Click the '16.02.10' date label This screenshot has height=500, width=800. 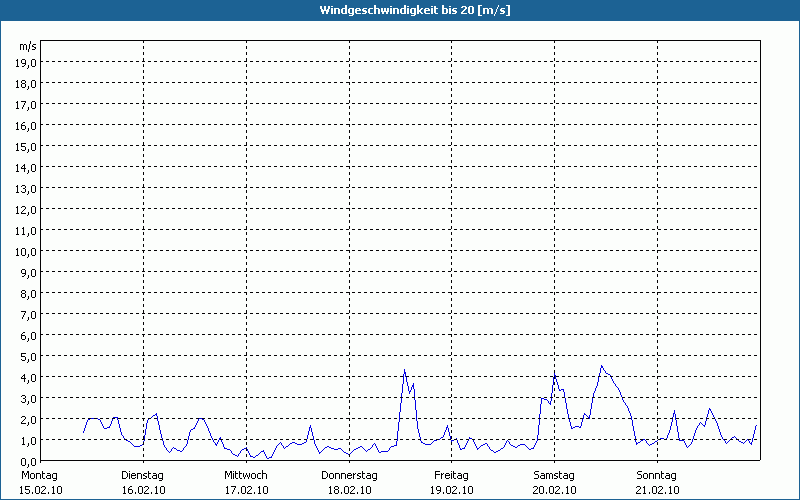143,490
